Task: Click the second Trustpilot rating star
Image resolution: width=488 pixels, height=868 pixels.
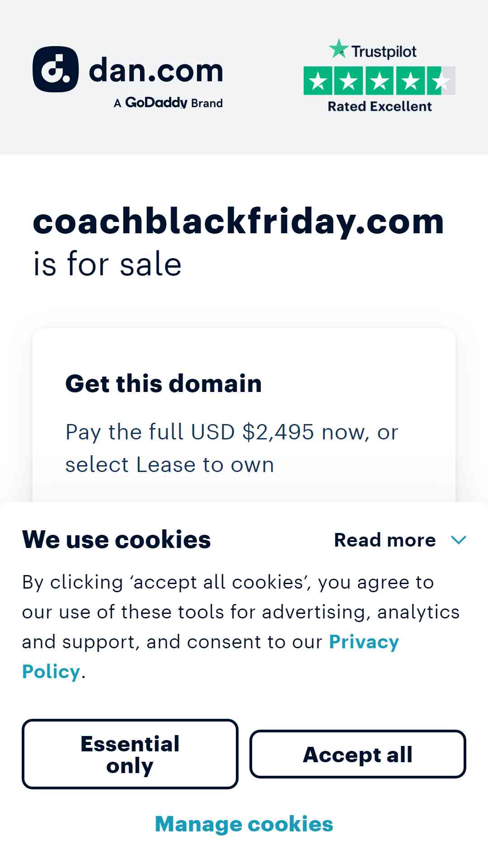Action: pos(349,80)
